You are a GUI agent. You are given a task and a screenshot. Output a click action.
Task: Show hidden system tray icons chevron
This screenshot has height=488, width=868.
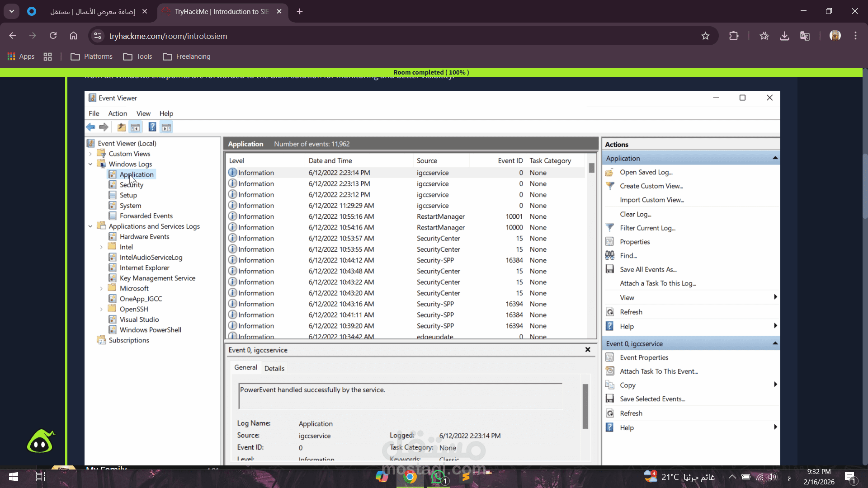(732, 477)
